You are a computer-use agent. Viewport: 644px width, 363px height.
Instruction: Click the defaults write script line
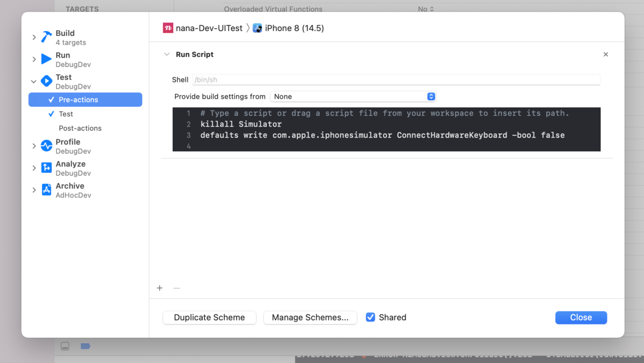pos(382,135)
